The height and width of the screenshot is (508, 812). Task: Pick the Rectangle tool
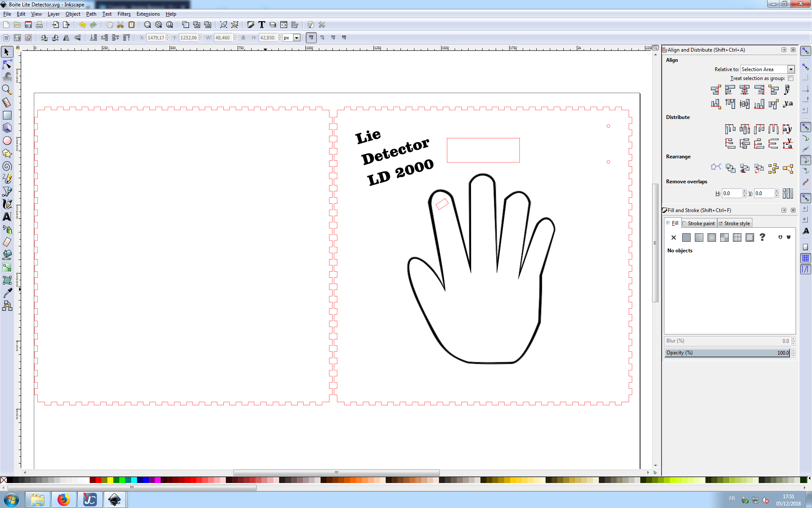coord(7,115)
